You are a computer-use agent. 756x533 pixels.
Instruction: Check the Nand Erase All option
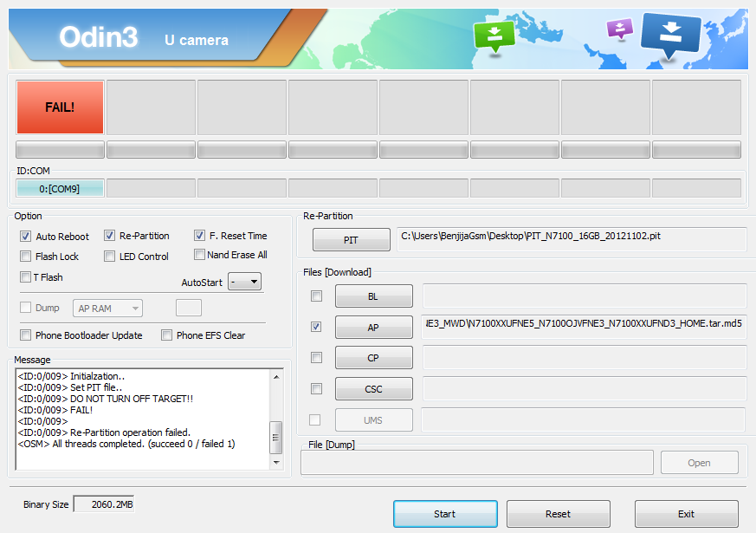[199, 254]
